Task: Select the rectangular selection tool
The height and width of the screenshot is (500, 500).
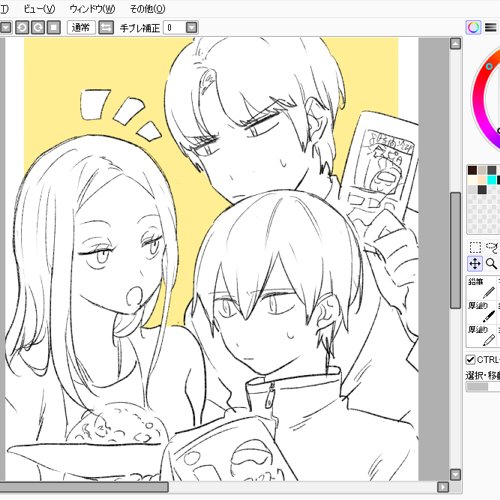Action: pyautogui.click(x=475, y=247)
